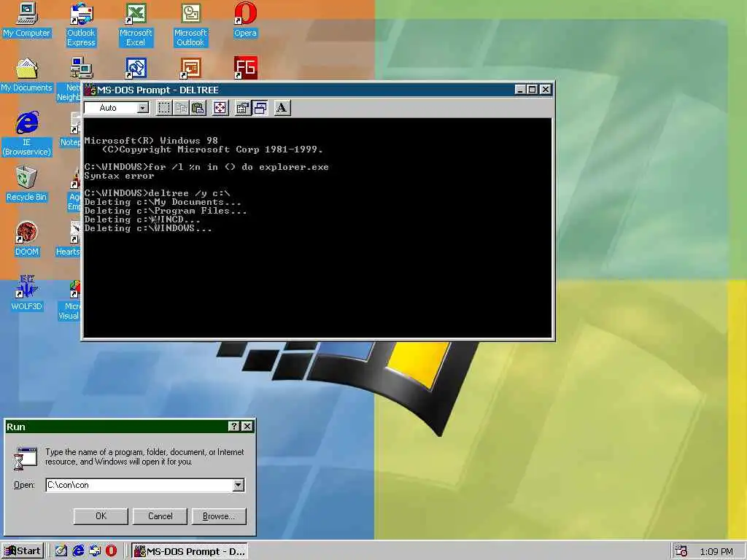
Task: Click the Mark tool in MS-DOS toolbar
Action: click(x=164, y=108)
